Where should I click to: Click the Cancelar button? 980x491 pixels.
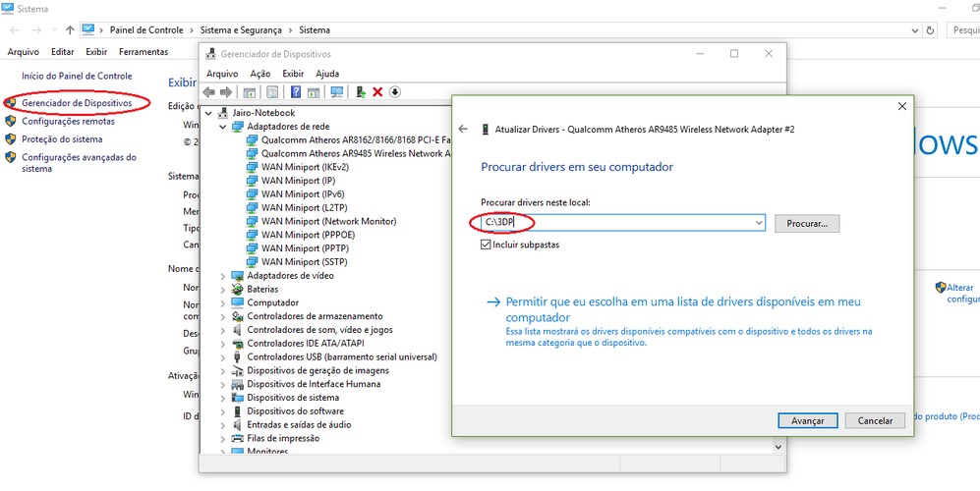(x=875, y=420)
